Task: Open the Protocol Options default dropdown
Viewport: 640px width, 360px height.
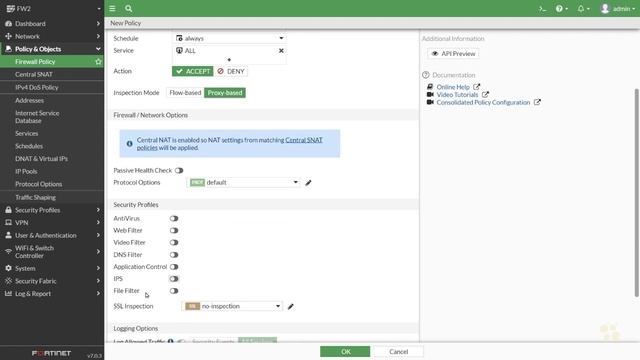Action: pyautogui.click(x=244, y=182)
